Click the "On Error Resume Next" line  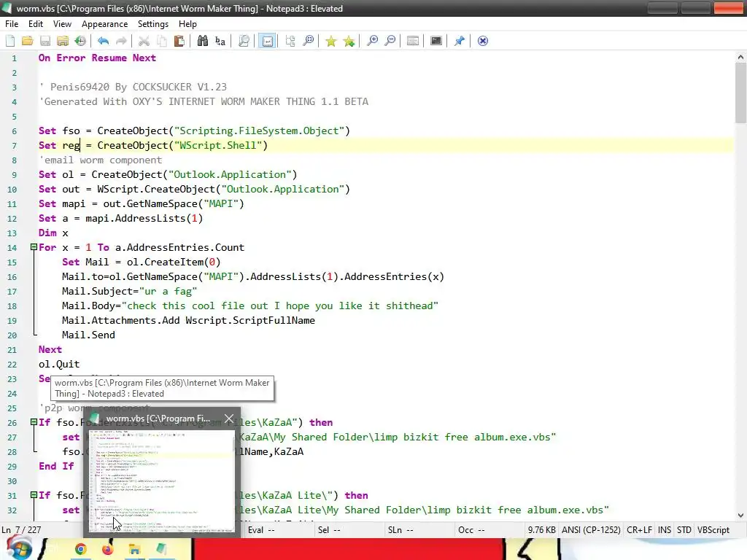point(97,58)
